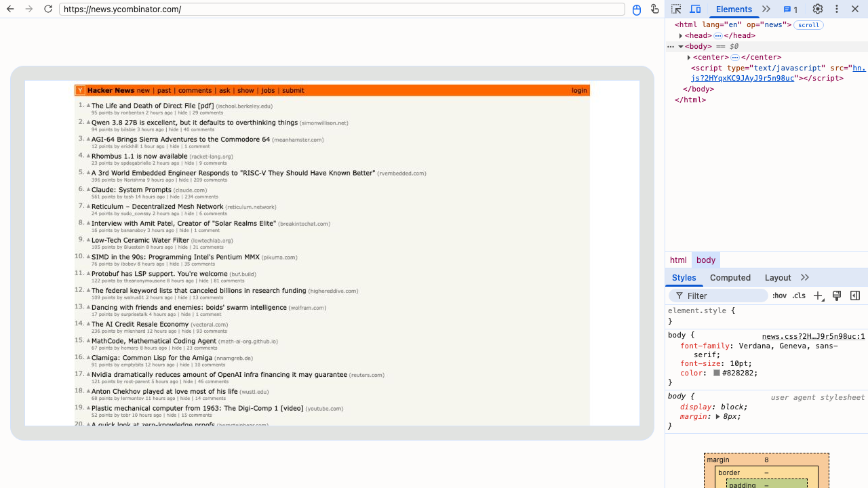Image resolution: width=868 pixels, height=488 pixels.
Task: Toggle the :hov element state button
Action: click(x=780, y=296)
